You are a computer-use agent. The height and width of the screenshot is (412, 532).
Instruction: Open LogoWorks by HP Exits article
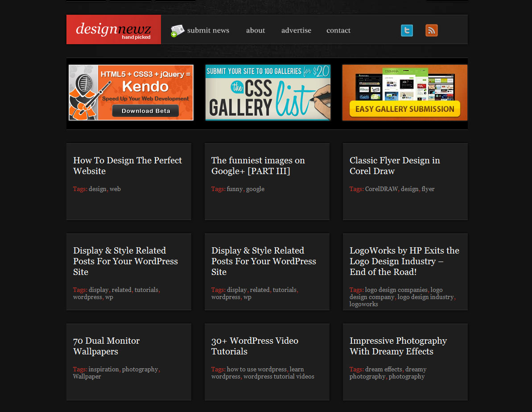point(404,261)
